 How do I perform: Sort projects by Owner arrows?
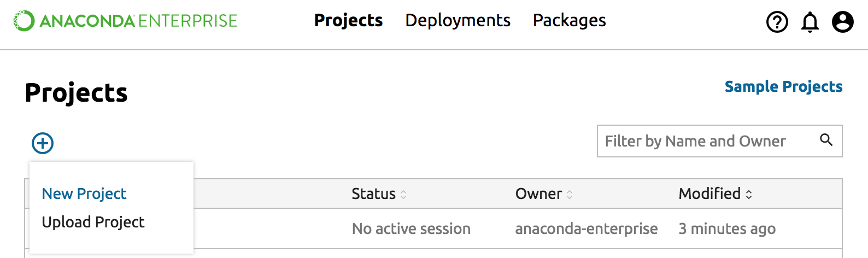[x=570, y=194]
